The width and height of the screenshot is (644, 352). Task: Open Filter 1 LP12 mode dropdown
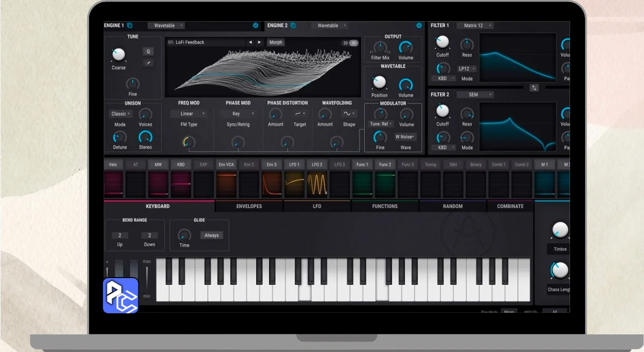pos(467,69)
